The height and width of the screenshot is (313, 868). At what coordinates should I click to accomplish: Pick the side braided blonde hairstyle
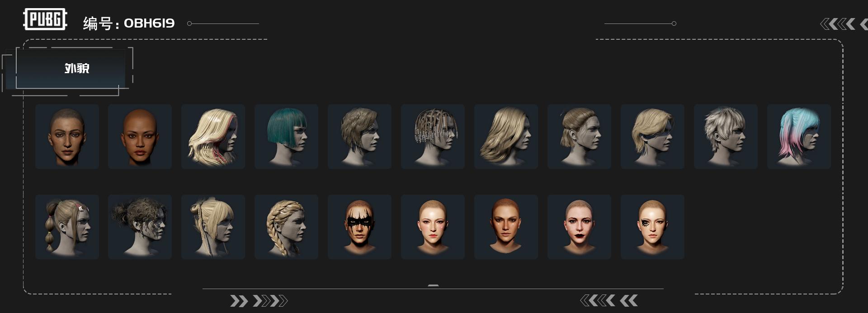pyautogui.click(x=286, y=227)
